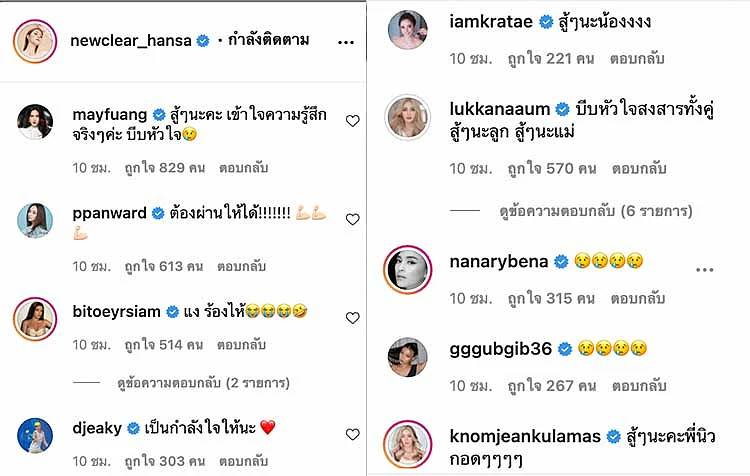
Task: Click verified badge beside newclear_hansa
Action: click(203, 41)
